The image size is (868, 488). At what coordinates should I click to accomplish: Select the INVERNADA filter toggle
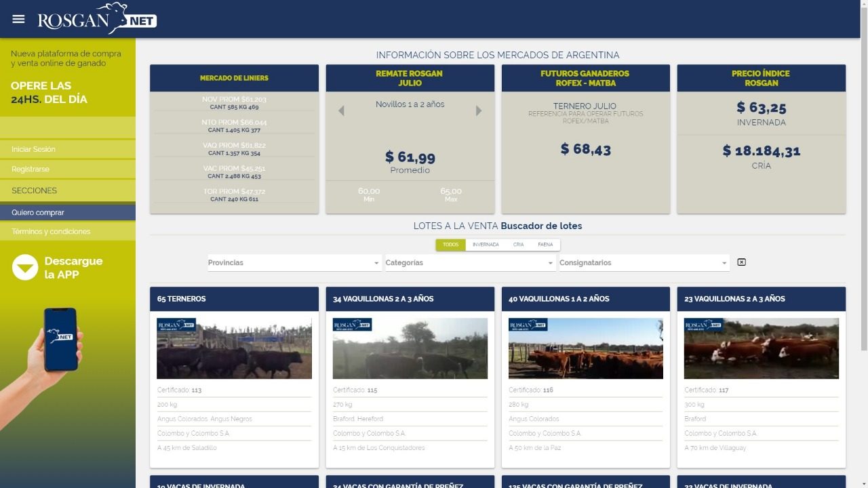point(486,245)
